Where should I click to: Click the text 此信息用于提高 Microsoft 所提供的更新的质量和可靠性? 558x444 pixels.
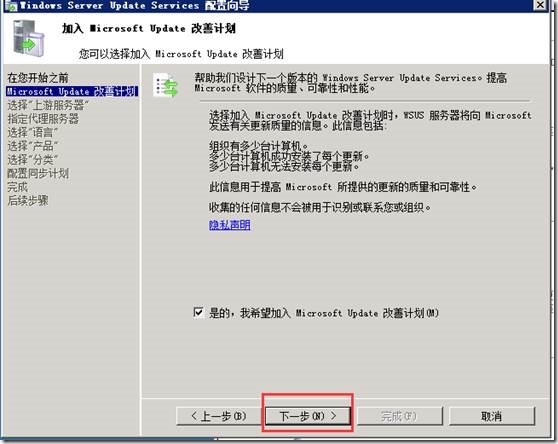tap(343, 187)
